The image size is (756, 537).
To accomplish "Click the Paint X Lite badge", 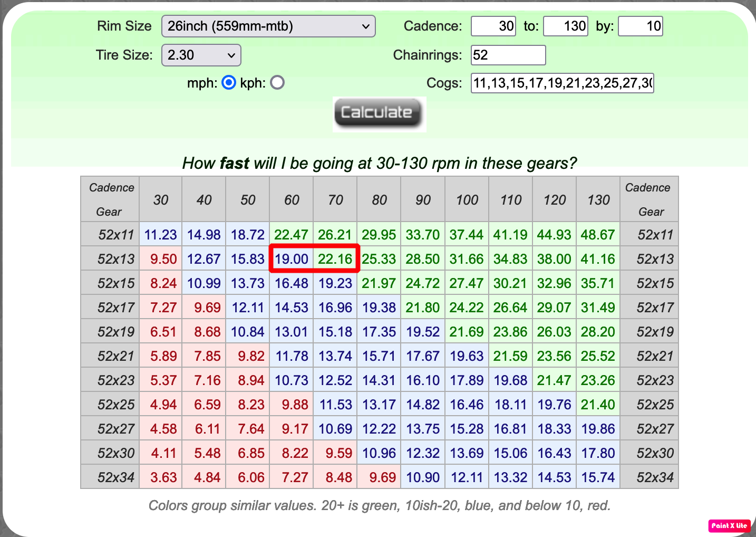I will click(x=730, y=526).
